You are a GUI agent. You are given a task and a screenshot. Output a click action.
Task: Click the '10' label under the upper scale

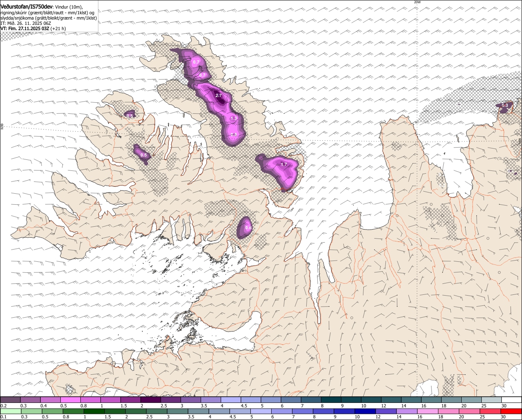tap(363, 406)
